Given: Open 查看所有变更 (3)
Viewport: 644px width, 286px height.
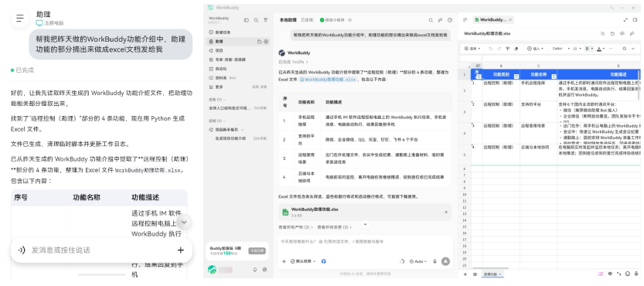Looking at the screenshot, I should (335, 226).
